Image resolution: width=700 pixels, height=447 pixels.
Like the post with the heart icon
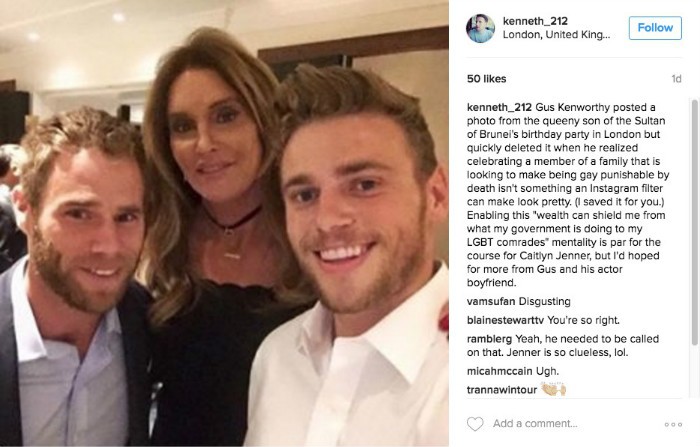point(475,423)
